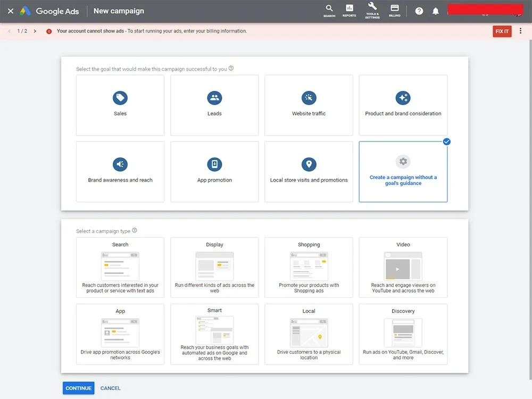
Task: Select the Sales goal tag icon
Action: [120, 98]
